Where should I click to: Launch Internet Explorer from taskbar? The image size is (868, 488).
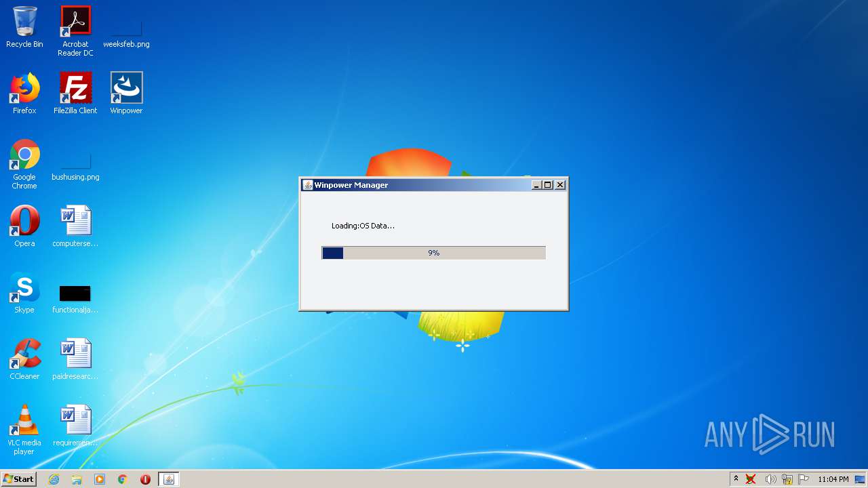54,479
